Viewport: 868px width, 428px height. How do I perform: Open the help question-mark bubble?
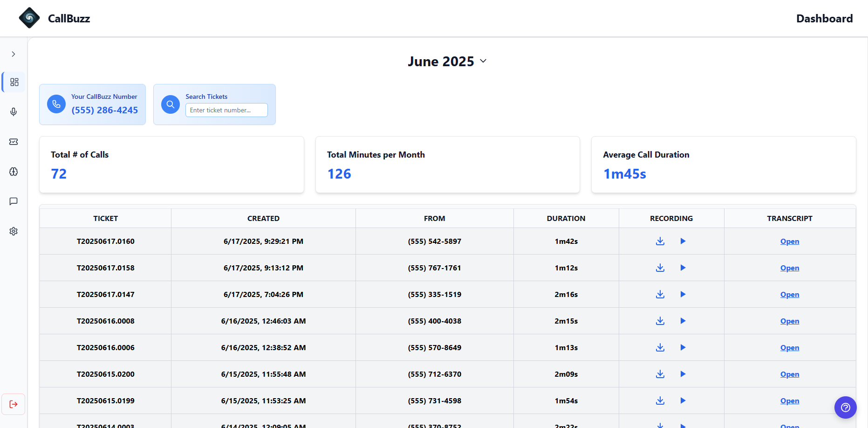845,407
